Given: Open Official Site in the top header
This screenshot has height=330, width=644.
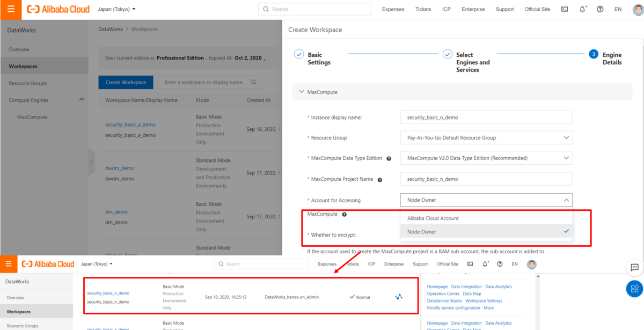Looking at the screenshot, I should coord(537,9).
